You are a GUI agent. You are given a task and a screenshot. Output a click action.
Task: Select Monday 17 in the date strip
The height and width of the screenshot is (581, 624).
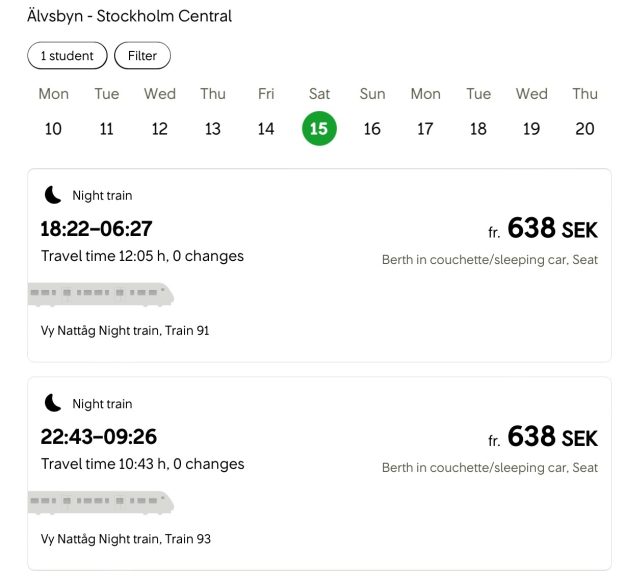[x=425, y=113]
